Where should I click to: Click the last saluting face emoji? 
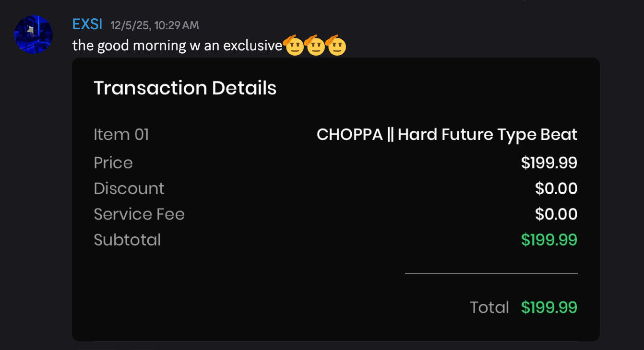[335, 46]
